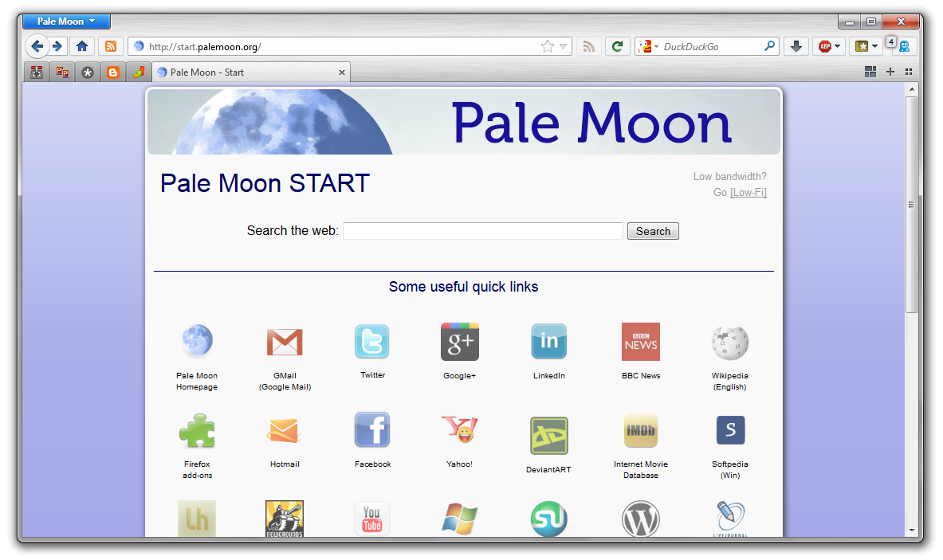Open the Downloads arrow icon
Viewport: 943px width, 560px height.
796,46
